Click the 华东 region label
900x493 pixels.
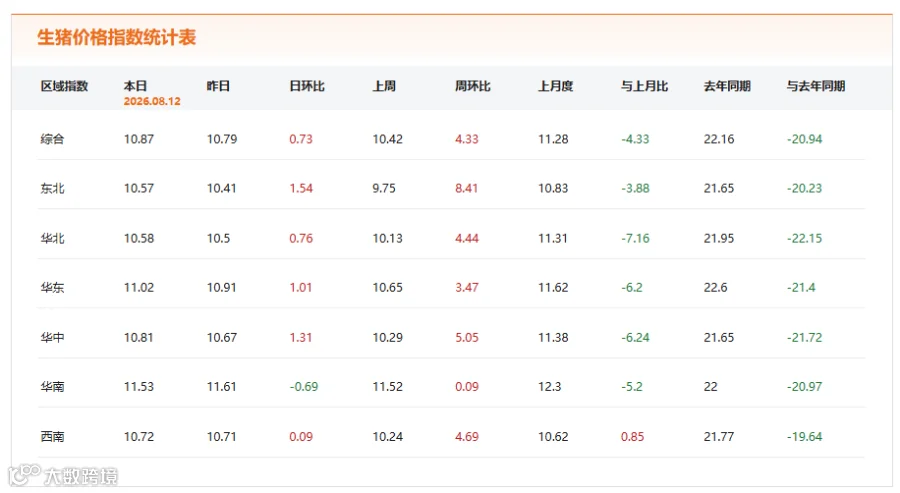pos(52,288)
